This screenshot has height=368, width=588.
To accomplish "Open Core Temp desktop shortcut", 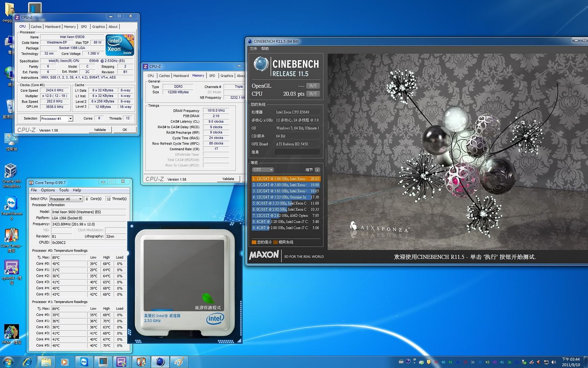I will (x=11, y=240).
